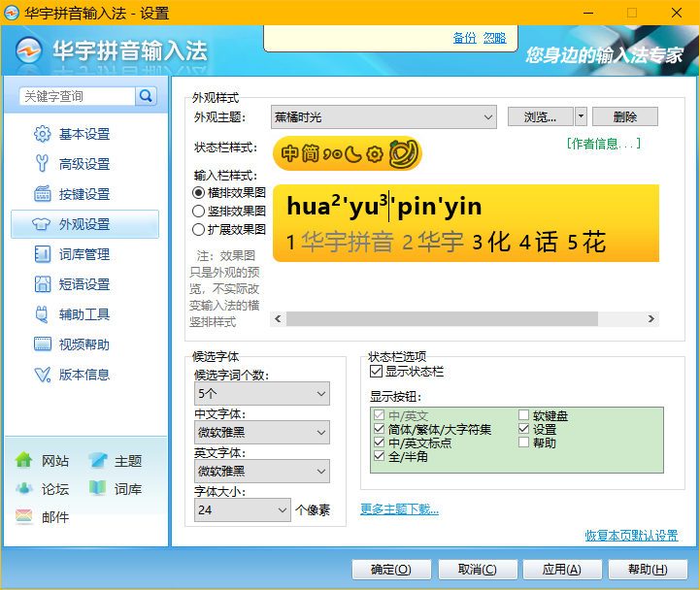Switch to 高级设置 section
Screen dimensions: 700x590
coord(84,164)
